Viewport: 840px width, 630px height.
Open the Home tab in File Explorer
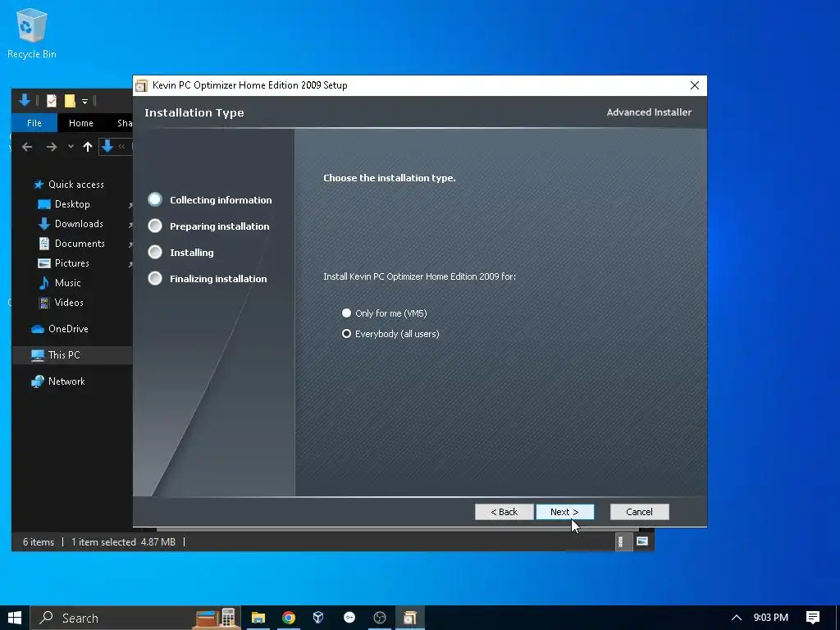[x=81, y=123]
